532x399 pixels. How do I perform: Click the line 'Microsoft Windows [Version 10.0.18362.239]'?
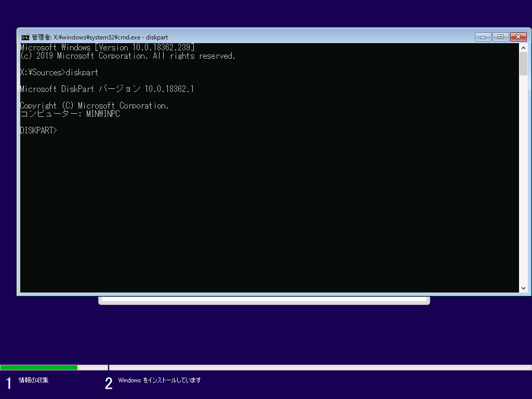pyautogui.click(x=107, y=47)
